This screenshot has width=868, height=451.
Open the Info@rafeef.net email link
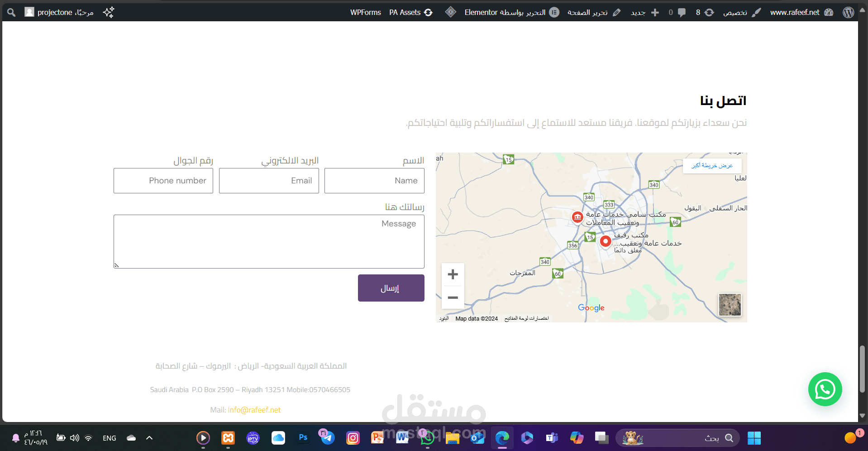[254, 410]
